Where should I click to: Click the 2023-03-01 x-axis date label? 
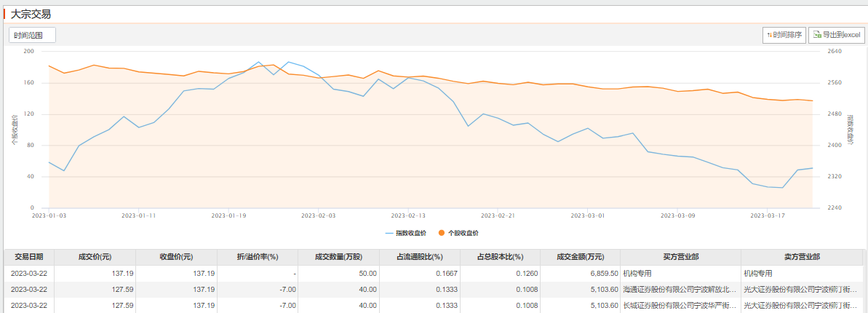point(588,215)
